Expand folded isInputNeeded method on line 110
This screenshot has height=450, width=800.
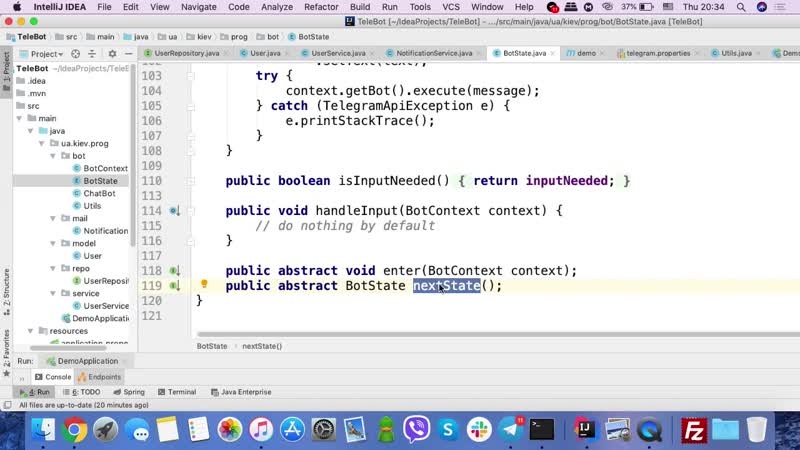[x=191, y=181]
